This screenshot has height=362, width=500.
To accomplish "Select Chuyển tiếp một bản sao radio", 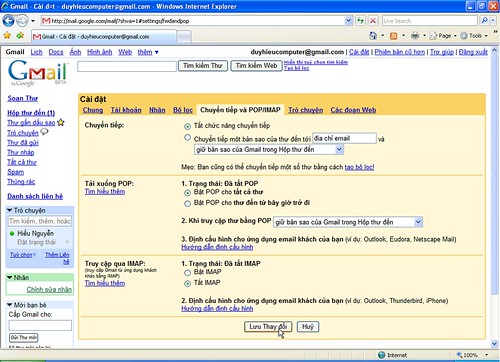I will tap(188, 137).
